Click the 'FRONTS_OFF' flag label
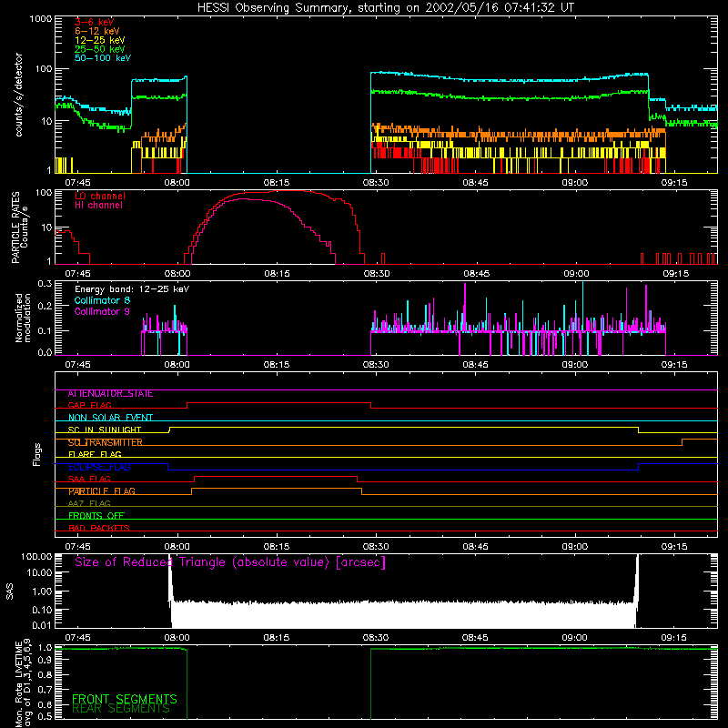 (96, 516)
